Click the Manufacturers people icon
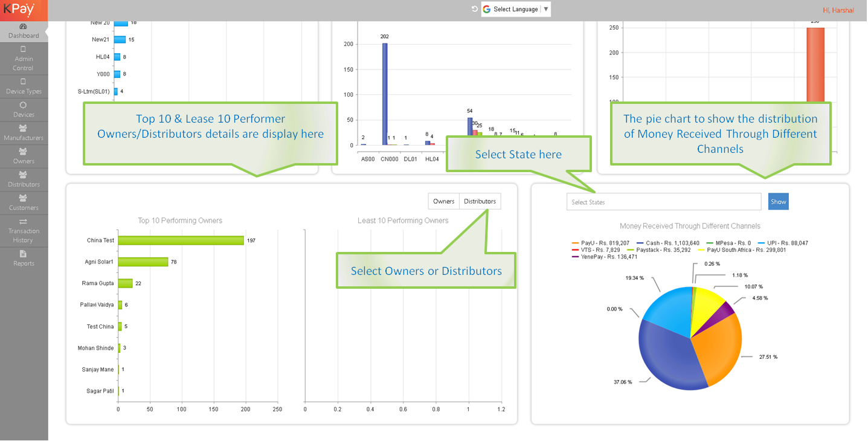The image size is (868, 441). coord(24,128)
